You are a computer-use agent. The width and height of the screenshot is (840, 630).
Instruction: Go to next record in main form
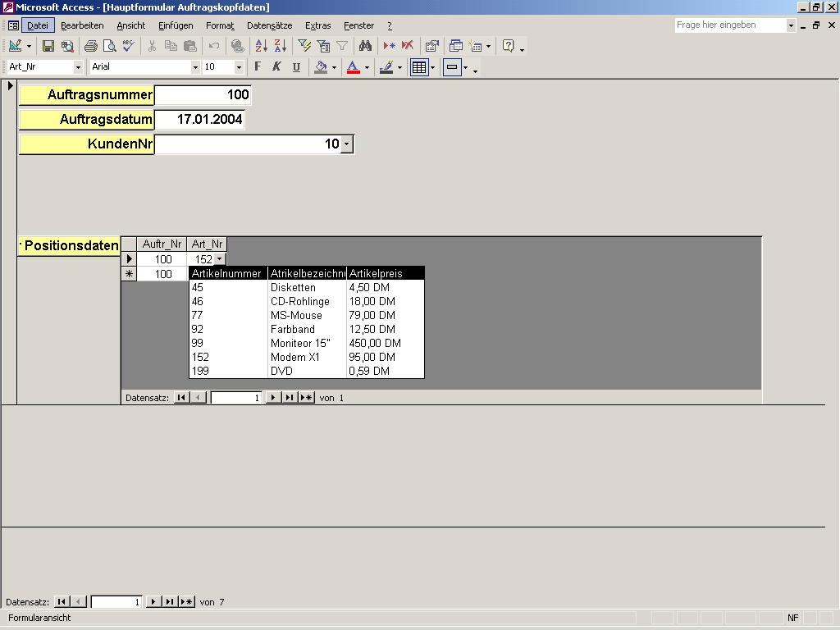(x=153, y=602)
